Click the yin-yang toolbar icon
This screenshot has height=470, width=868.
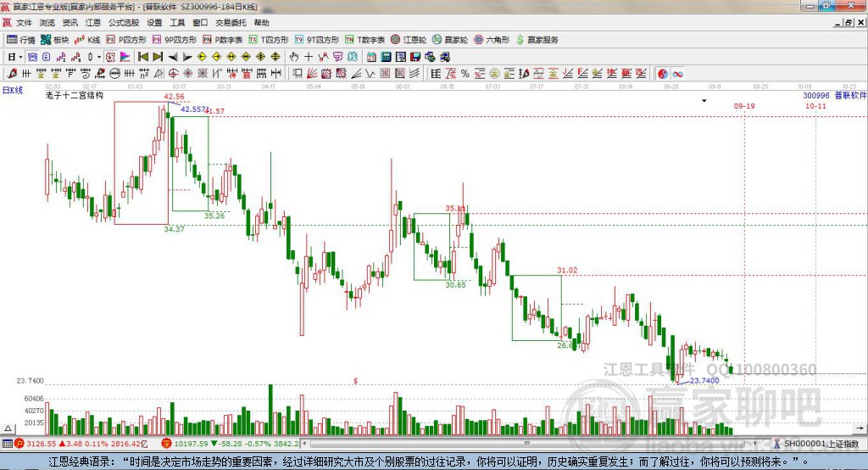click(x=663, y=74)
